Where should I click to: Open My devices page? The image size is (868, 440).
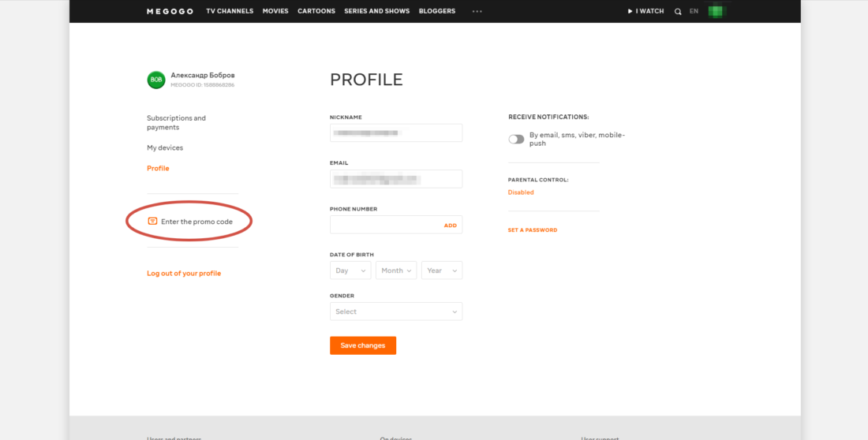pos(165,147)
